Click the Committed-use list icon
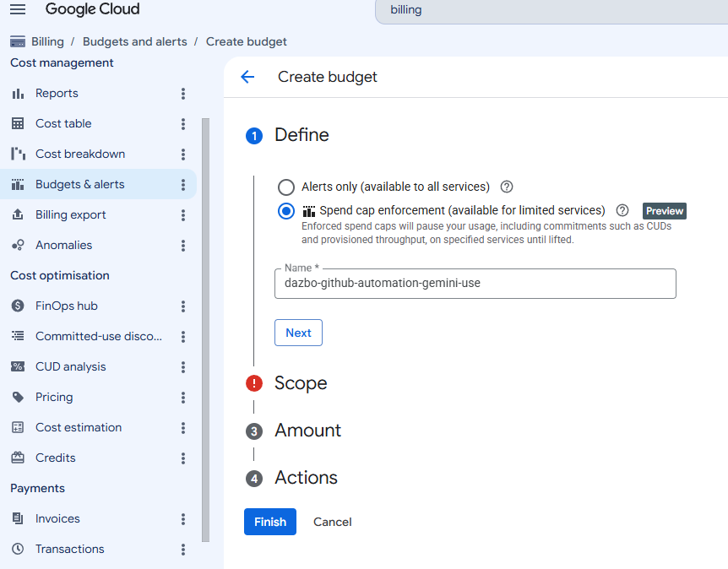 point(18,336)
